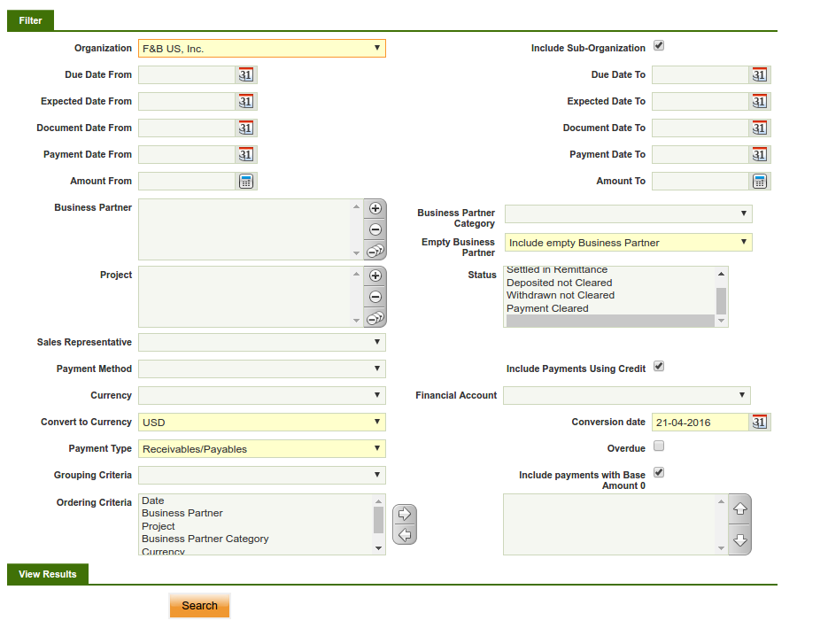This screenshot has height=644, width=828.
Task: Open the Payment Type dropdown
Action: 262,449
